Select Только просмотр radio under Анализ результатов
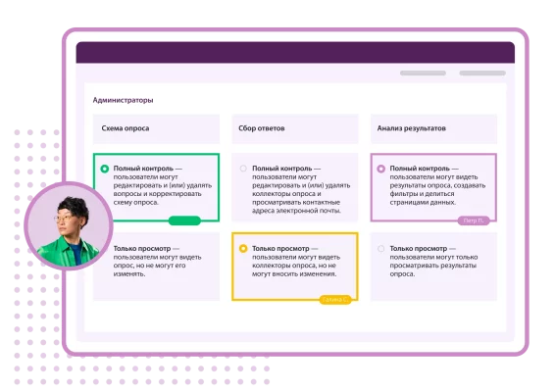555x392 pixels. tap(380, 249)
